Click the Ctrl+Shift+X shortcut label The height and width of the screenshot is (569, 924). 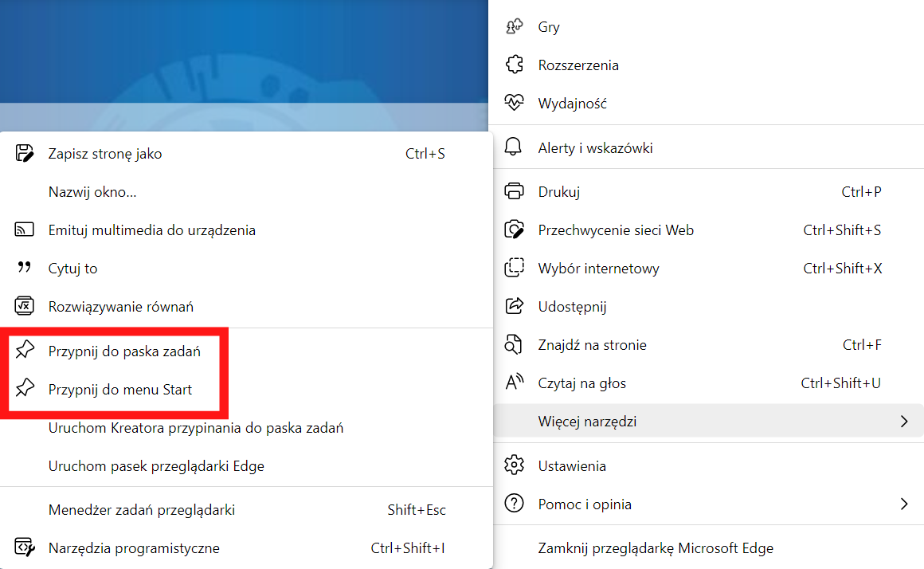[842, 269]
